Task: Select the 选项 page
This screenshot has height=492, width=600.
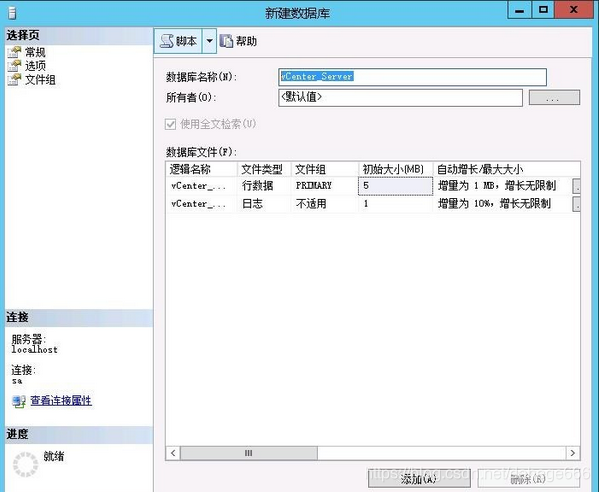Action: (35, 66)
